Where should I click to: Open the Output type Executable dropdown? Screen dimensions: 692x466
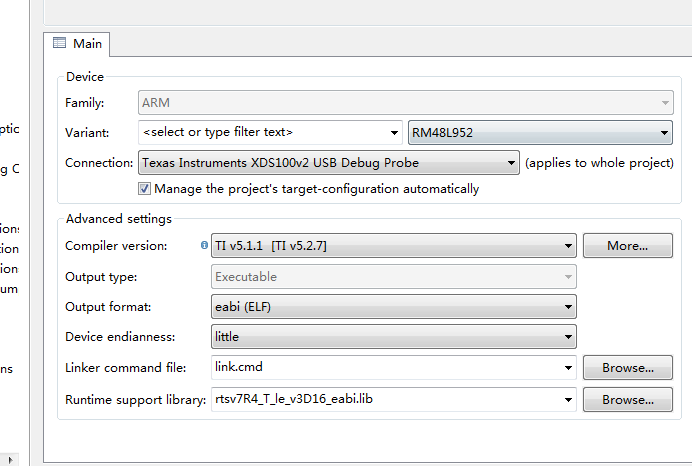click(394, 277)
